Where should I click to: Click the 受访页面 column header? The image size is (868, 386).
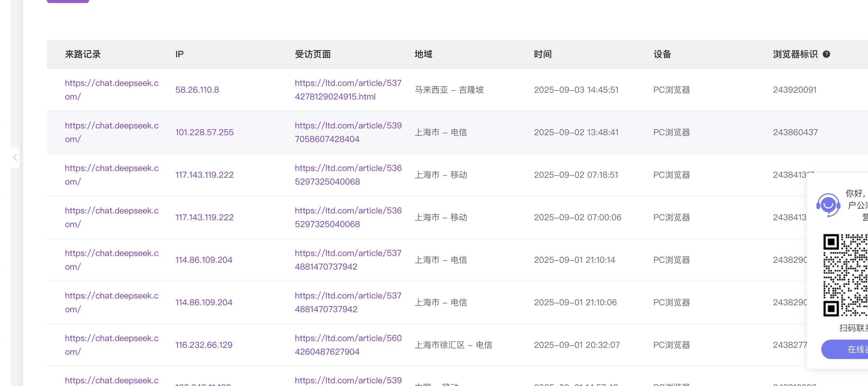[x=312, y=54]
